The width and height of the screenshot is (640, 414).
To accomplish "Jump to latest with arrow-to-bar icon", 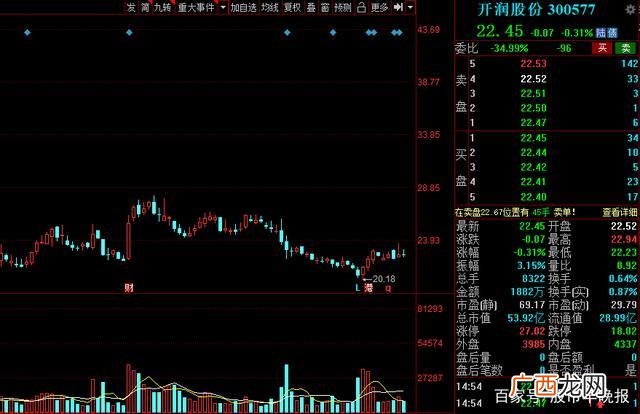I will pos(398,7).
